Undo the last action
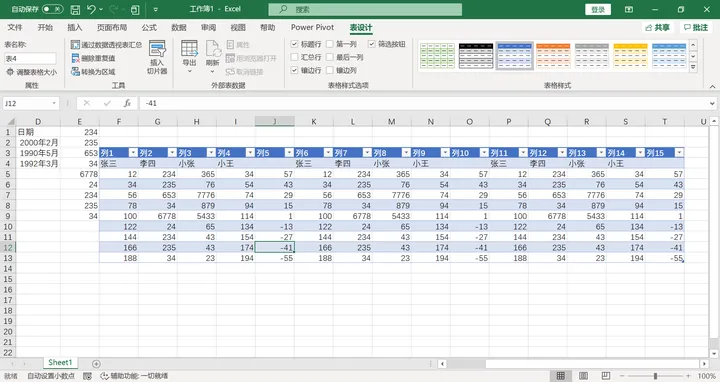 pos(91,9)
